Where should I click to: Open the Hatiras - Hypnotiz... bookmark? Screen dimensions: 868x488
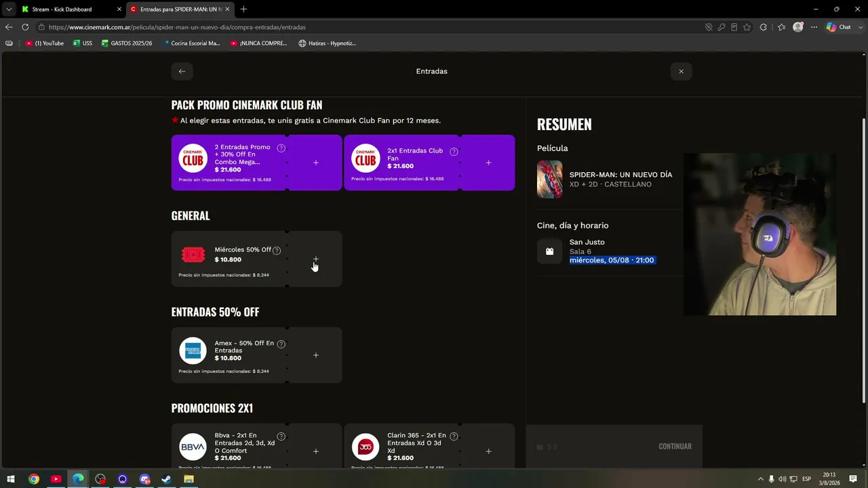coord(327,43)
